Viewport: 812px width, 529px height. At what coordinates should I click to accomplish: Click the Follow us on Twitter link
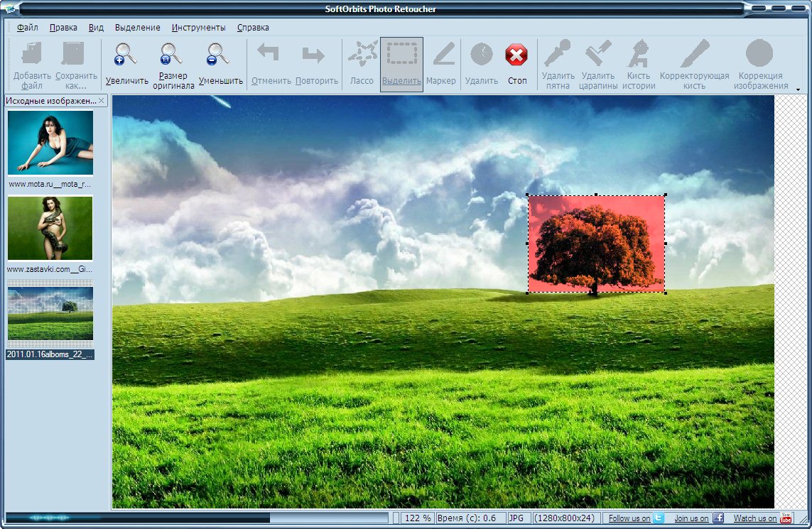point(636,518)
